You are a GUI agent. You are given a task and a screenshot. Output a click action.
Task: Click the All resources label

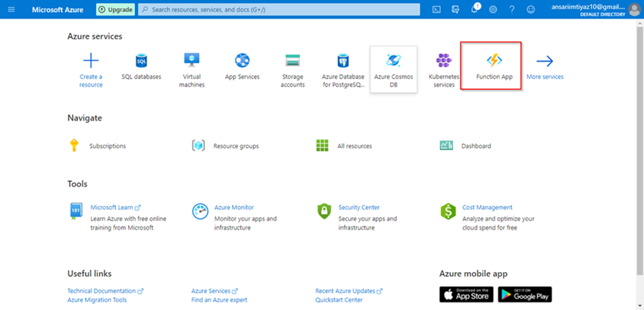(x=355, y=146)
